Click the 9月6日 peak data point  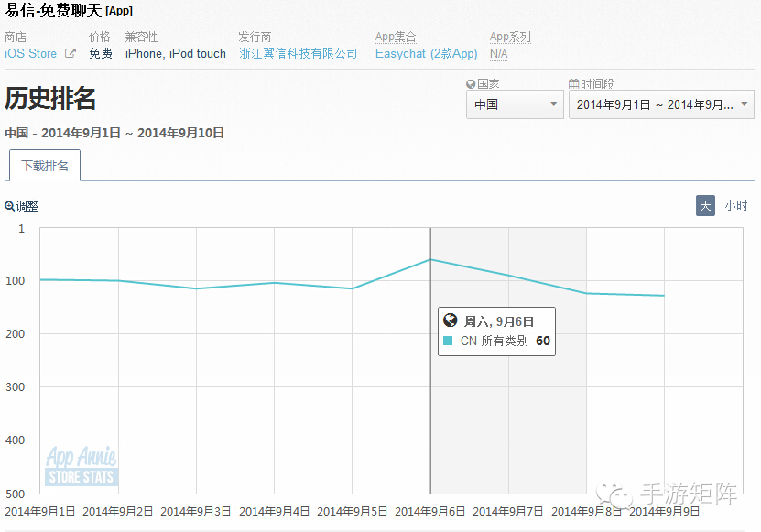click(x=430, y=260)
